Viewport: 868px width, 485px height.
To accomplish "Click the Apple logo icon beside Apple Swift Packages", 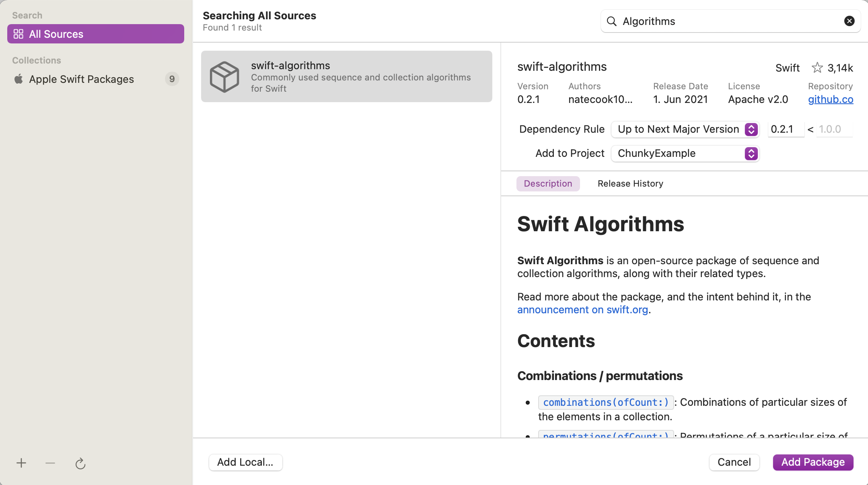I will click(19, 79).
